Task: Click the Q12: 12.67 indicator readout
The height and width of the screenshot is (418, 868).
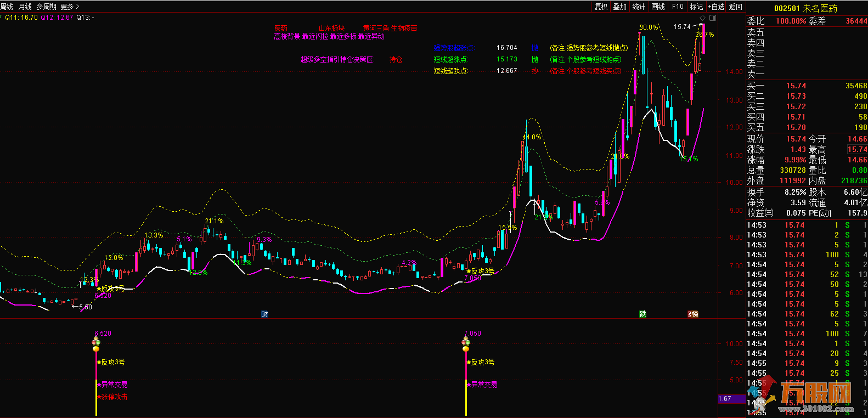Action: pyautogui.click(x=57, y=18)
